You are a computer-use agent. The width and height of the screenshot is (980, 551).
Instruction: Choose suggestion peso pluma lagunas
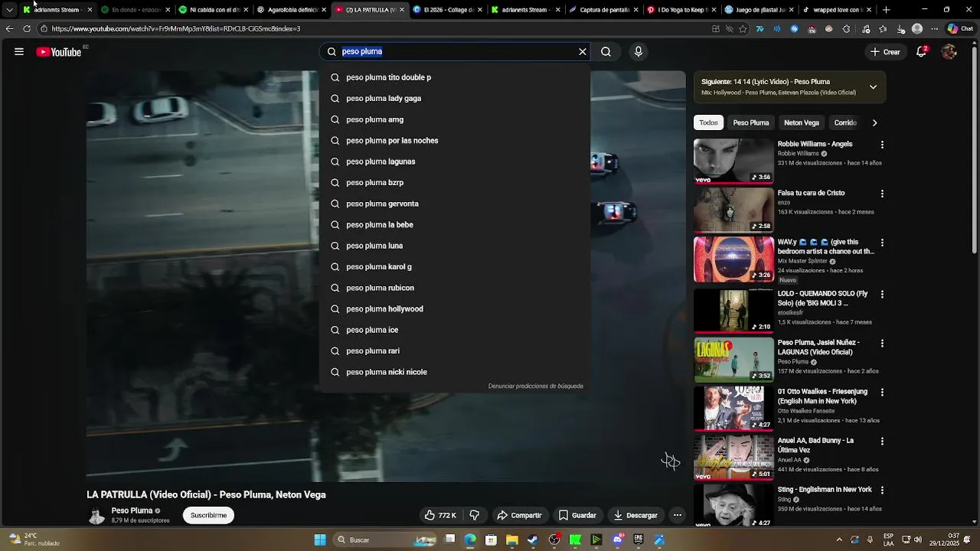tap(455, 161)
